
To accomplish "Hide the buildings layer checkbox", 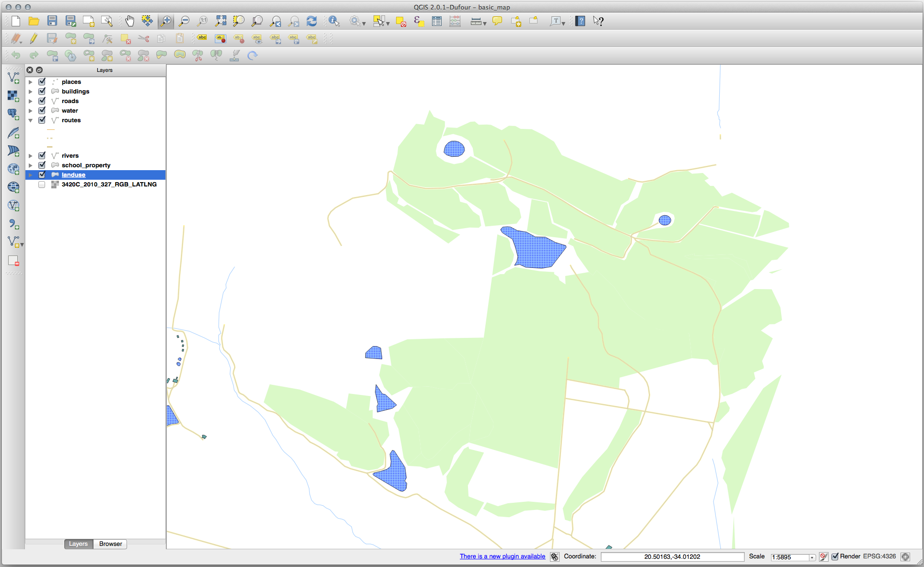I will pos(42,91).
